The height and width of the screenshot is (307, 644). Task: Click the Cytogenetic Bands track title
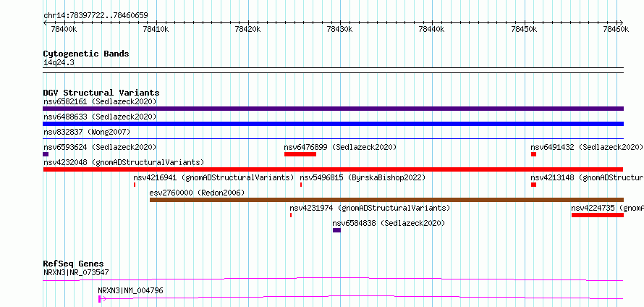click(86, 54)
